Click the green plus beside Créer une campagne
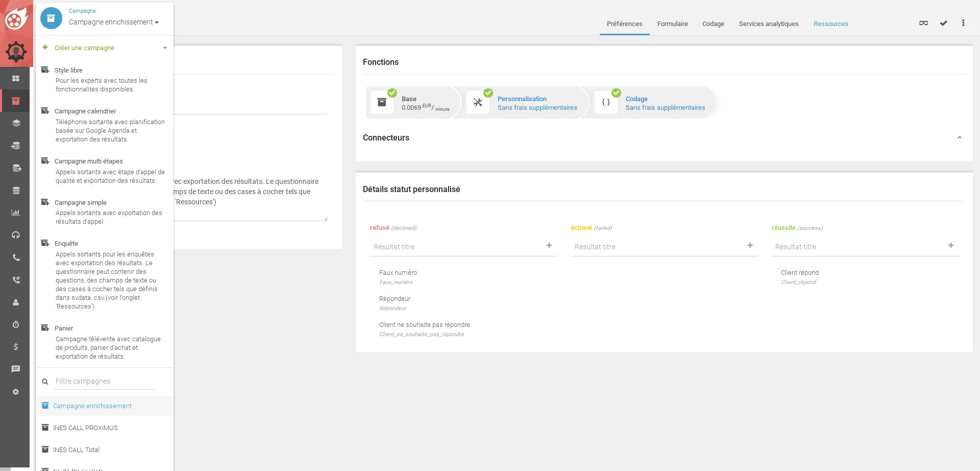Image resolution: width=980 pixels, height=471 pixels. click(45, 47)
